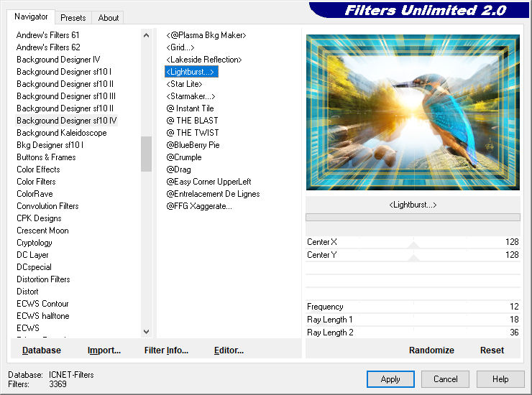Select Crescent Moon category

[x=42, y=231]
